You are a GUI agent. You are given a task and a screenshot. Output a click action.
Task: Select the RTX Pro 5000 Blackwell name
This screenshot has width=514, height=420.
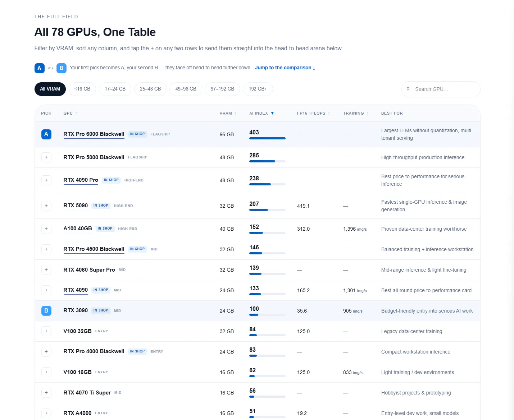[94, 157]
